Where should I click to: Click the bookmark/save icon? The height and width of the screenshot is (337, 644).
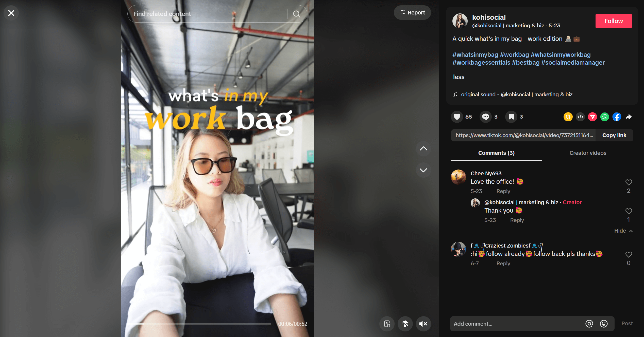pos(511,116)
